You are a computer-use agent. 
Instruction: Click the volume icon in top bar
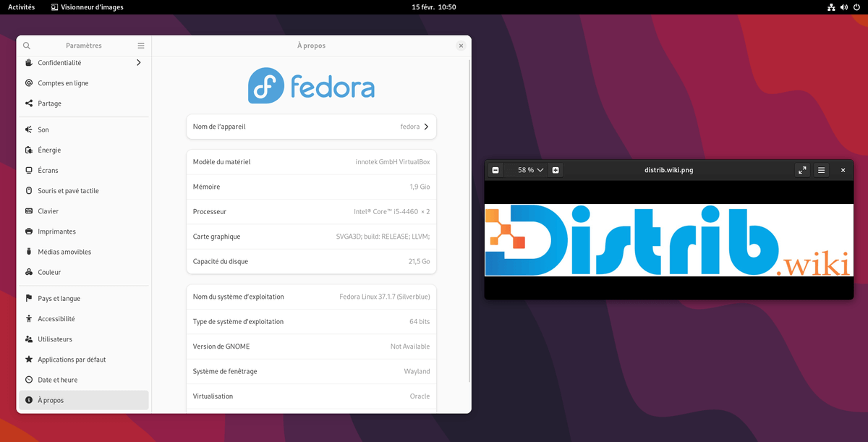845,7
